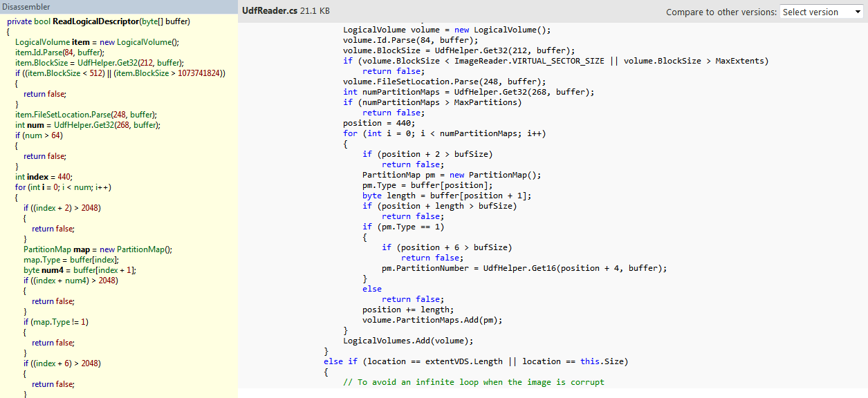Click 'position += length;' source line
868x398 pixels.
408,310
